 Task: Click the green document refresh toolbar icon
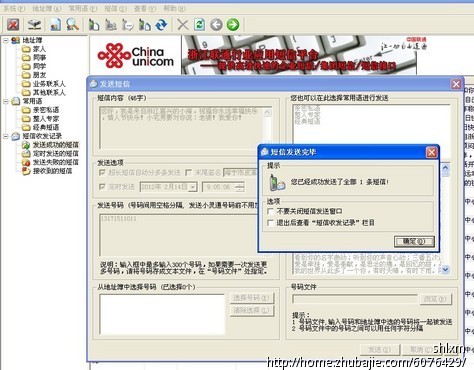coord(199,25)
